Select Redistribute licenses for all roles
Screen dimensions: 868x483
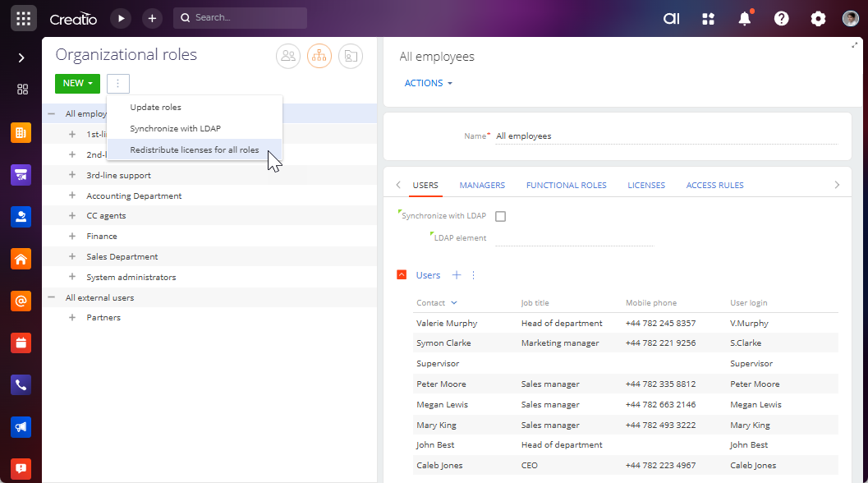click(195, 149)
